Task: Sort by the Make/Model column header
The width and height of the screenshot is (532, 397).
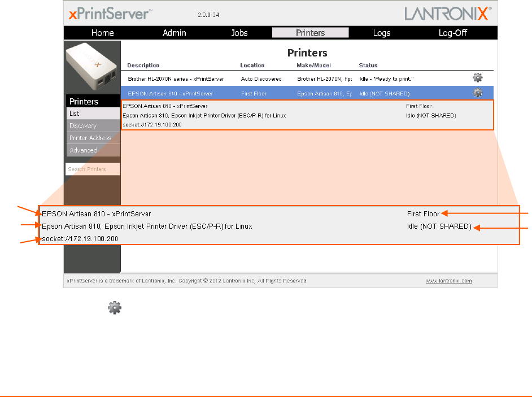Action: [x=313, y=66]
